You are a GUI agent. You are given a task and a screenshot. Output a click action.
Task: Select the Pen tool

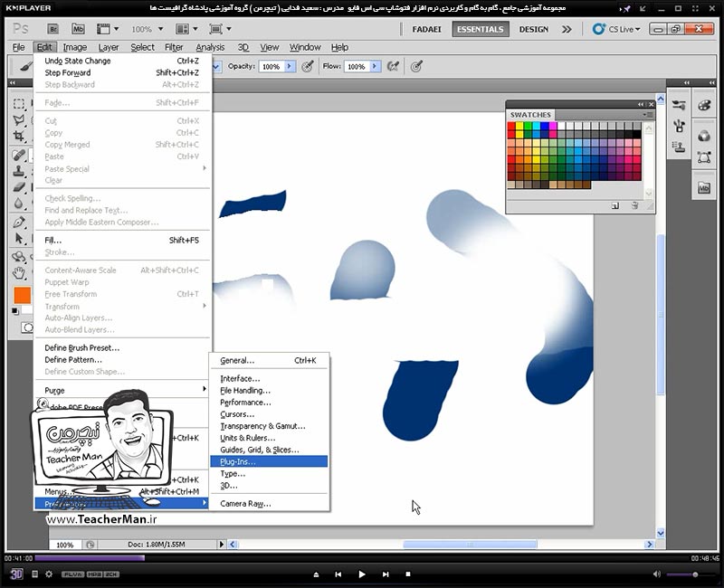point(18,222)
